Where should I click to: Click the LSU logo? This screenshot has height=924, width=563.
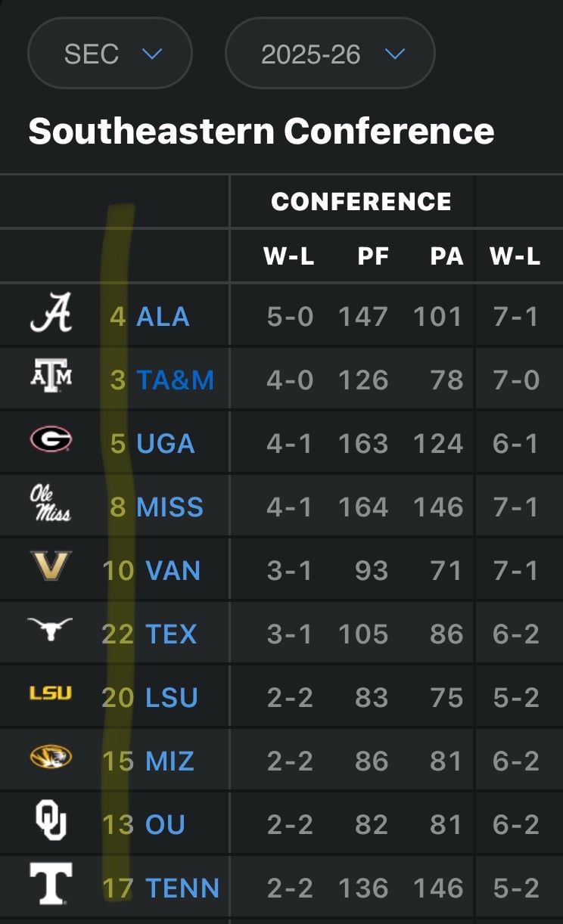(x=51, y=692)
